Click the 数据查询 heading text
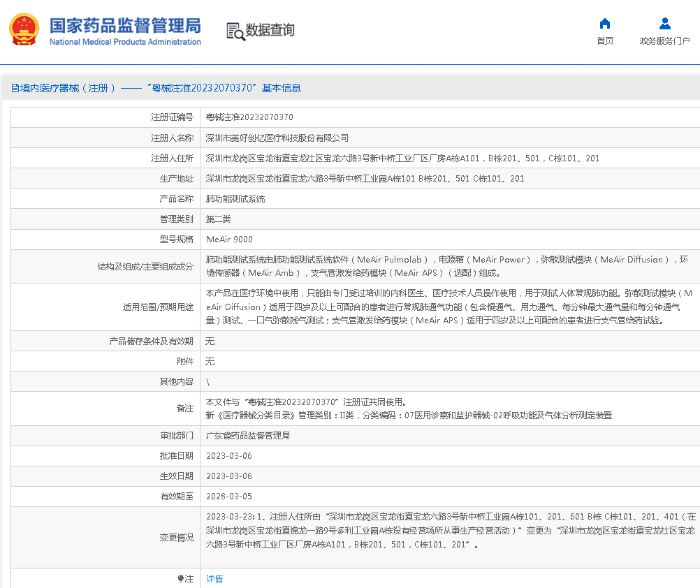 (x=270, y=30)
